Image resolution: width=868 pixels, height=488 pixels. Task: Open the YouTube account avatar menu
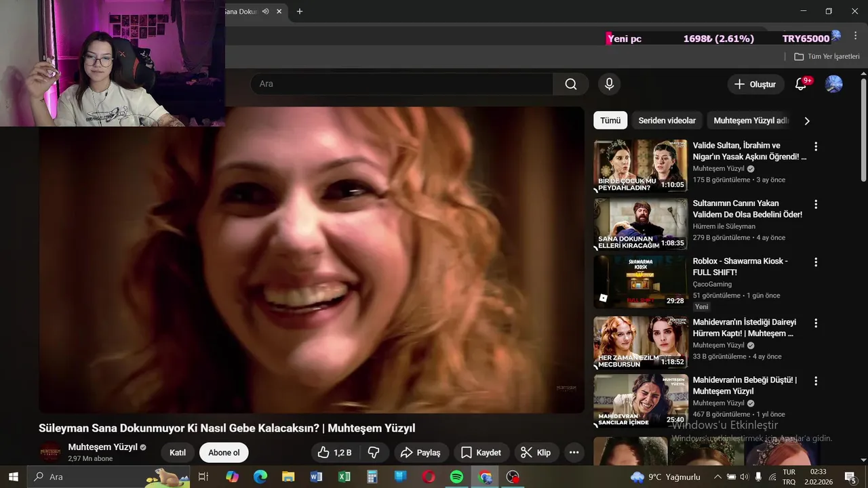click(x=833, y=84)
